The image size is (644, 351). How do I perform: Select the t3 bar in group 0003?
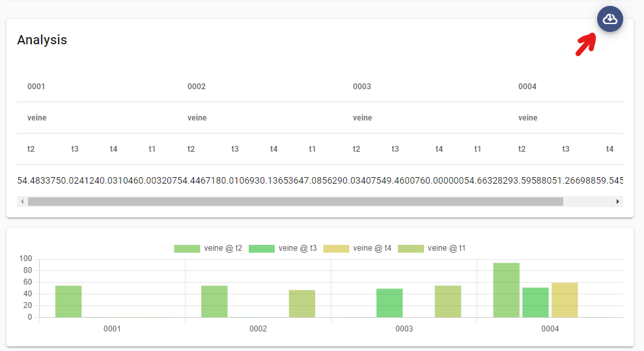389,303
